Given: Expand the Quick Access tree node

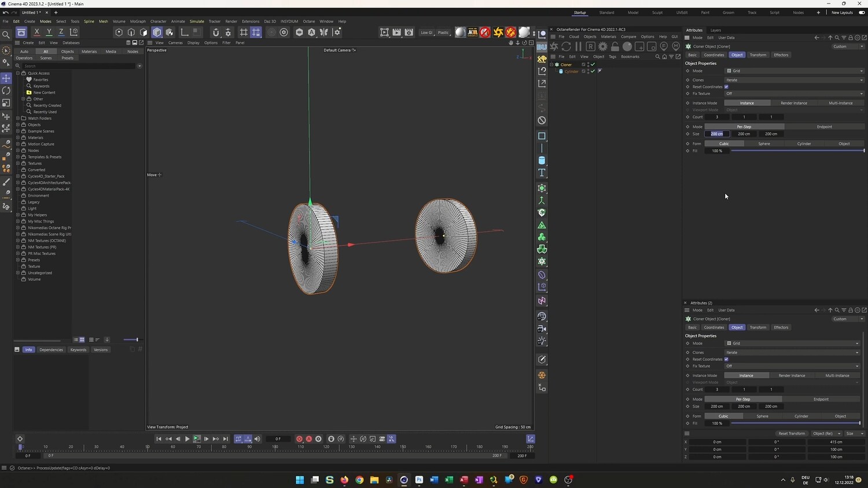Looking at the screenshot, I should pyautogui.click(x=18, y=73).
